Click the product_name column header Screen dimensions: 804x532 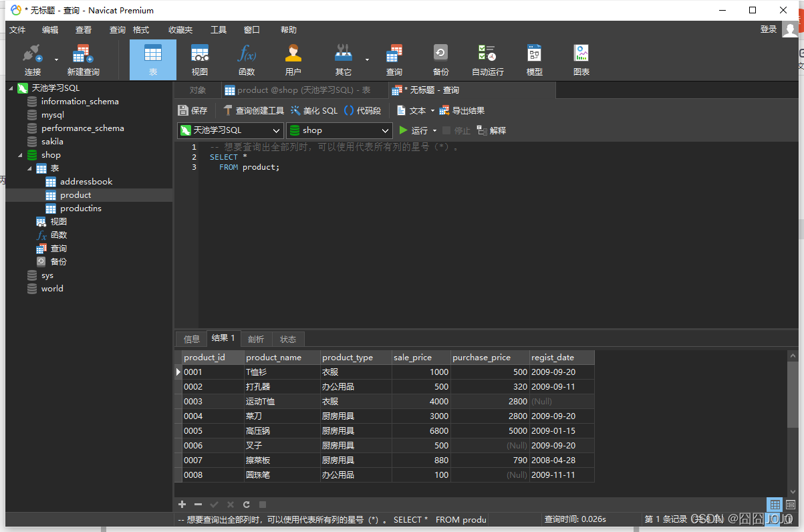click(x=283, y=358)
